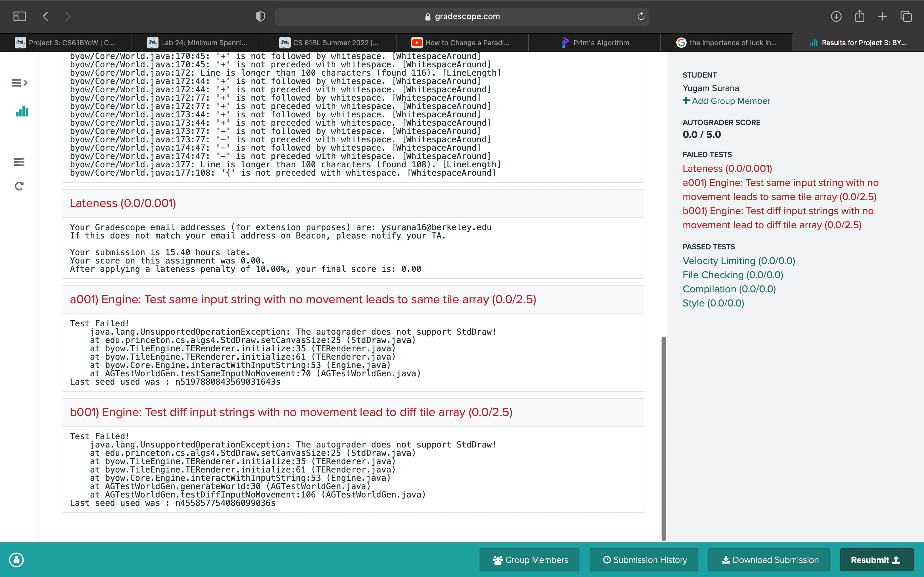Expand the Gradescope left navigation menu
The image size is (924, 577).
(20, 83)
